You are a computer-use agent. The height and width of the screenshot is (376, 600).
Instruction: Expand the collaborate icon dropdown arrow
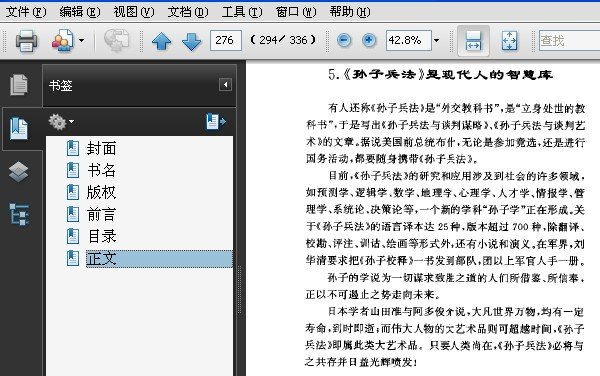tap(81, 40)
